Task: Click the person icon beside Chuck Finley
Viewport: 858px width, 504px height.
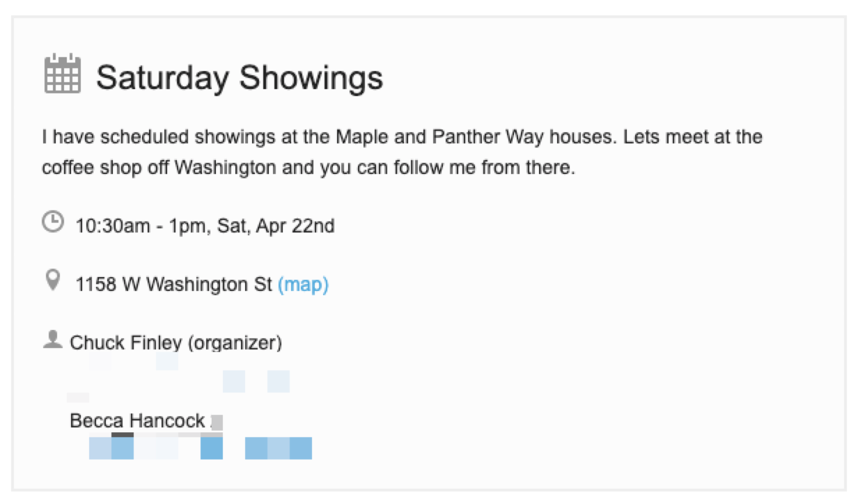Action: click(x=53, y=340)
